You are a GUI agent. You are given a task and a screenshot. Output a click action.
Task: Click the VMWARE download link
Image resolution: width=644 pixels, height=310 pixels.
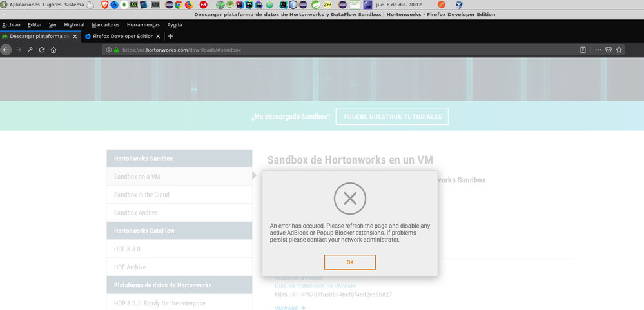(x=290, y=307)
